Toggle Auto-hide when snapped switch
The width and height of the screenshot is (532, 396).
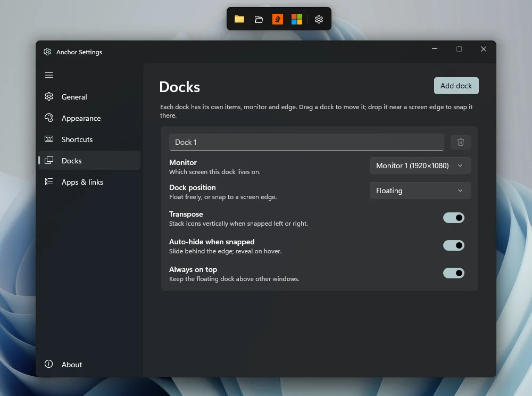pyautogui.click(x=454, y=245)
